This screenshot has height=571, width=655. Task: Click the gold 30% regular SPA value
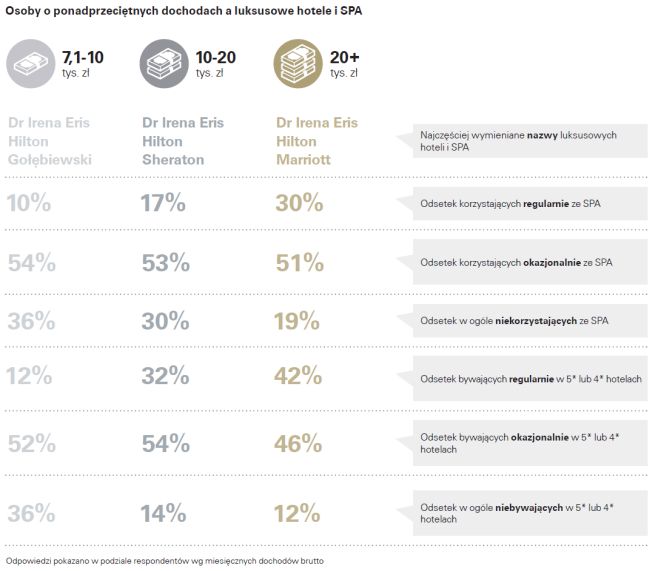point(299,203)
